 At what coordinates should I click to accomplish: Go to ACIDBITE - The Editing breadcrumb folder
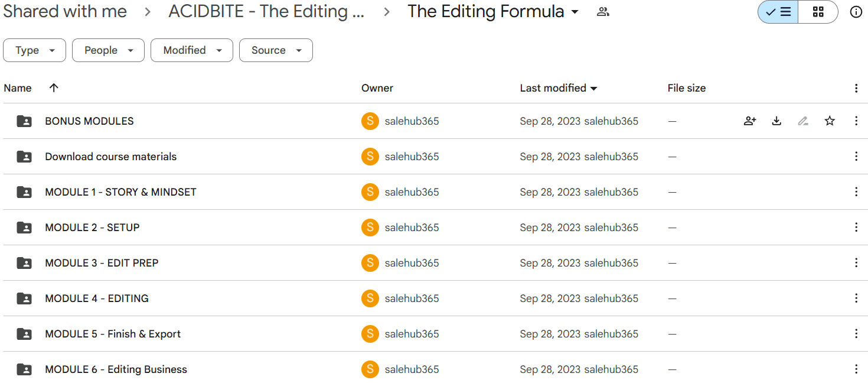pos(266,11)
